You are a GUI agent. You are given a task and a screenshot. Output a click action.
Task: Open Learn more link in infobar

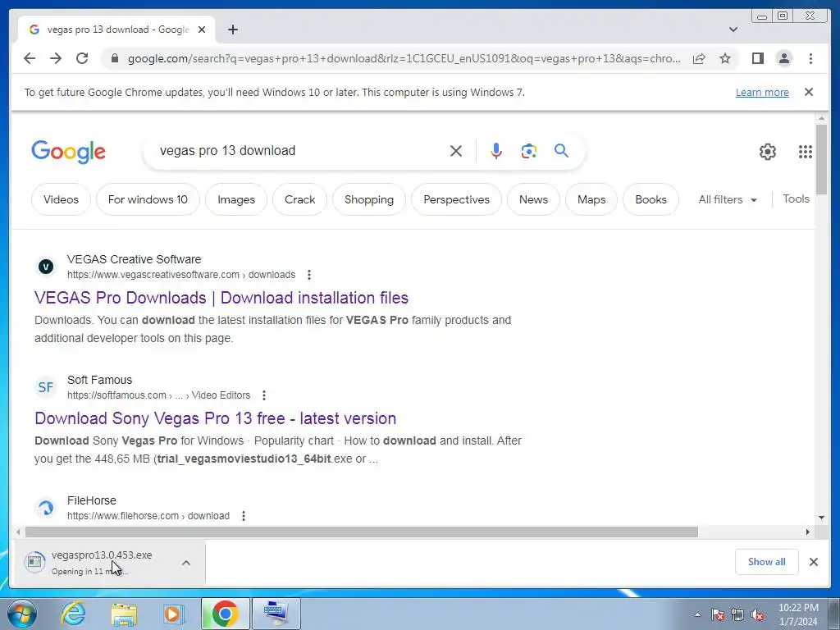(x=762, y=92)
